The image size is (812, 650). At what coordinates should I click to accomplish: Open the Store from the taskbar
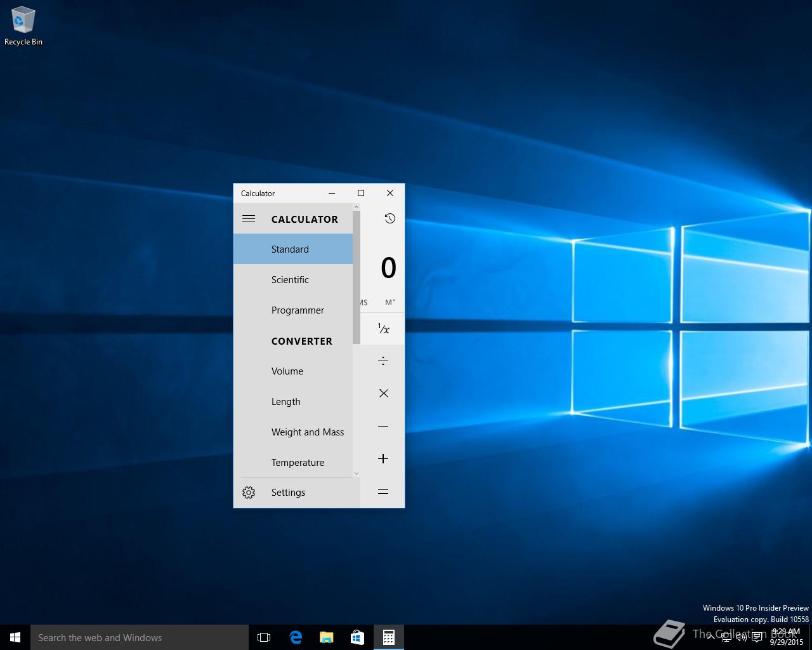coord(357,637)
